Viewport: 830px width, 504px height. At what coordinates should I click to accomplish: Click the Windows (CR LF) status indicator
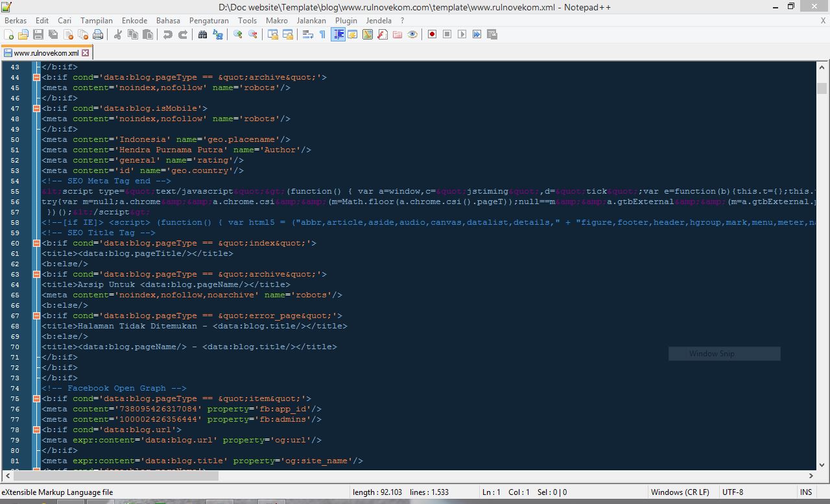click(681, 492)
